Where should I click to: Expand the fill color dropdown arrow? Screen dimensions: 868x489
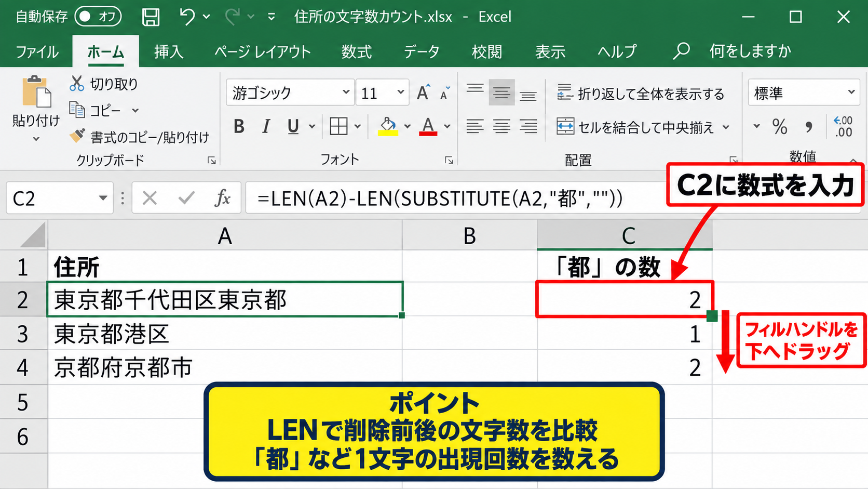[407, 126]
